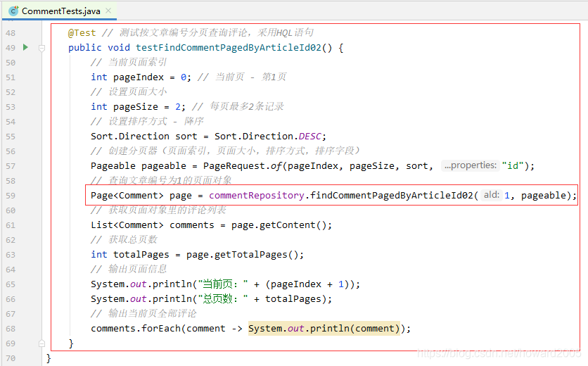
Task: Click class closing brace on line 70
Action: point(49,358)
